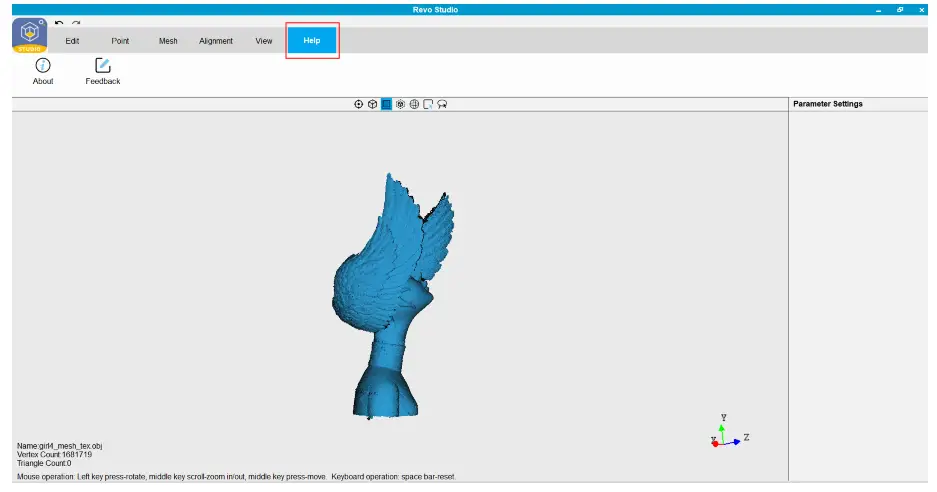The width and height of the screenshot is (937, 492).
Task: Close the Revo Studio window
Action: [921, 10]
